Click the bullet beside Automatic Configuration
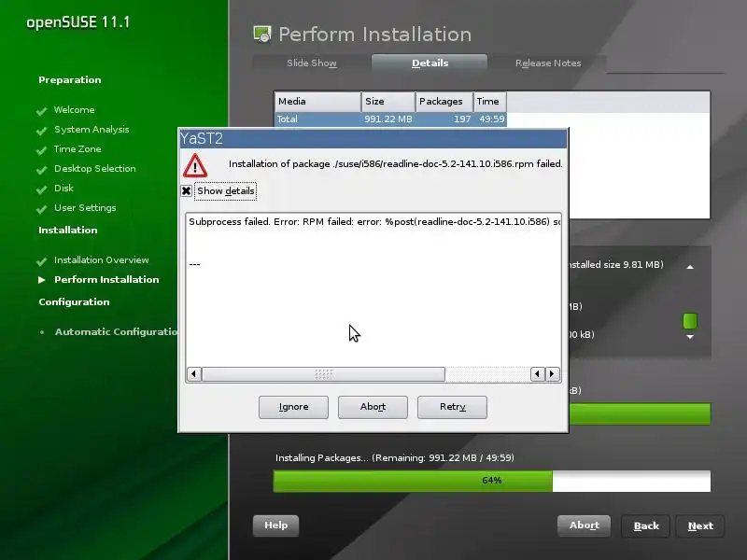Screen dimensions: 747x560 (42, 332)
